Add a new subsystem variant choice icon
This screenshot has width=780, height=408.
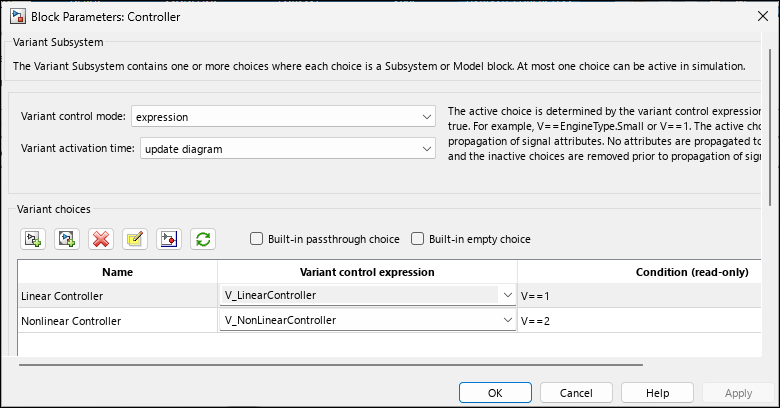click(x=33, y=239)
